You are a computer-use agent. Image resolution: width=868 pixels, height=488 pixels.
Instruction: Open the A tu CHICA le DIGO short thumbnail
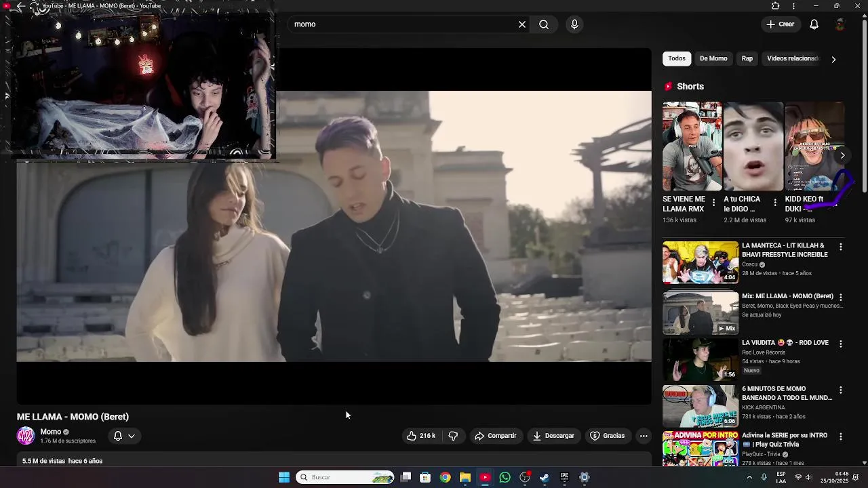753,146
